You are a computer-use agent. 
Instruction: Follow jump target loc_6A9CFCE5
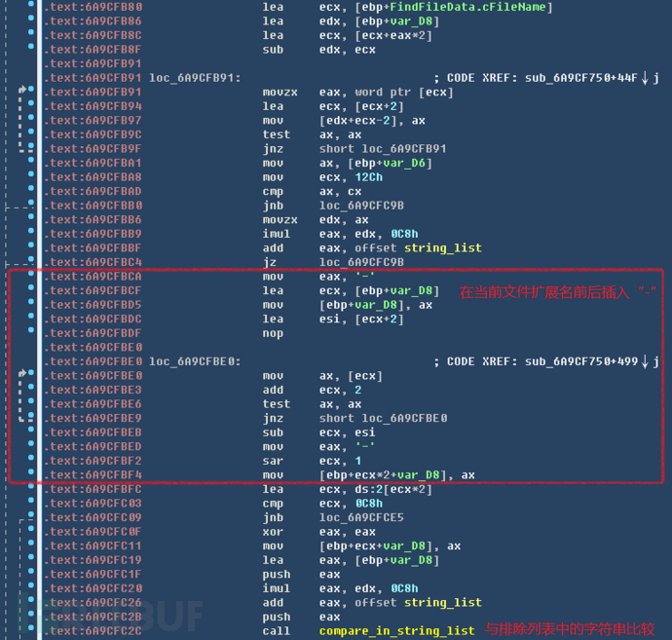361,518
